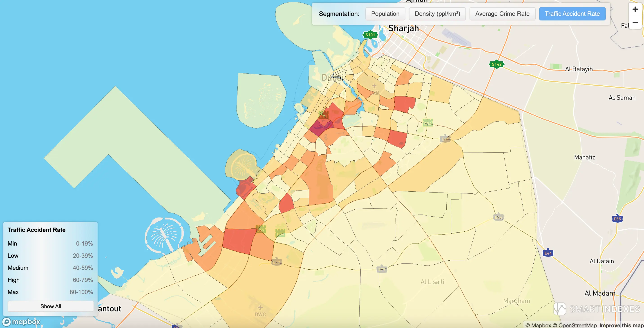Click the DXB airport icon

(x=374, y=86)
